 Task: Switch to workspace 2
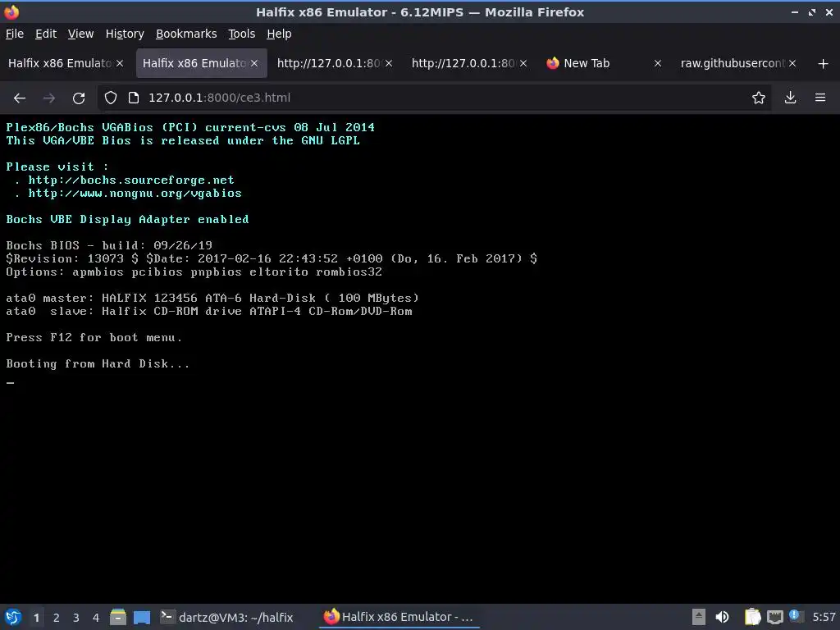(x=57, y=618)
